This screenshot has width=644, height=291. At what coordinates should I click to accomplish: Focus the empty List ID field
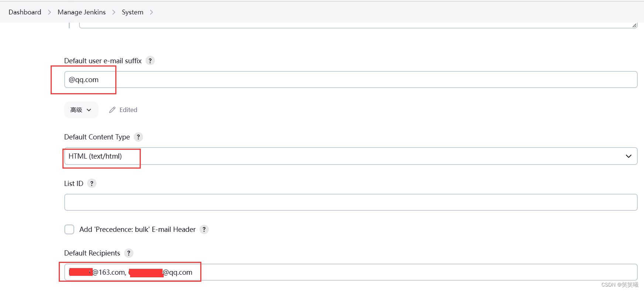click(351, 202)
